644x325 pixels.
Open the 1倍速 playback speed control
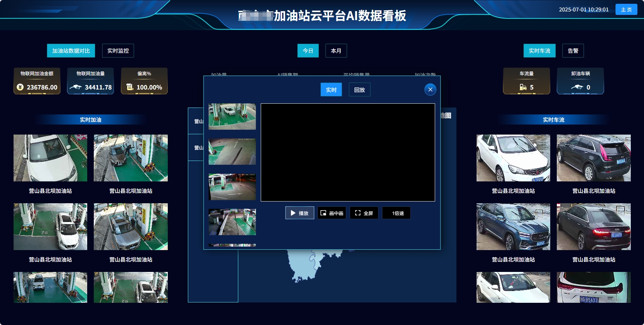pyautogui.click(x=396, y=213)
